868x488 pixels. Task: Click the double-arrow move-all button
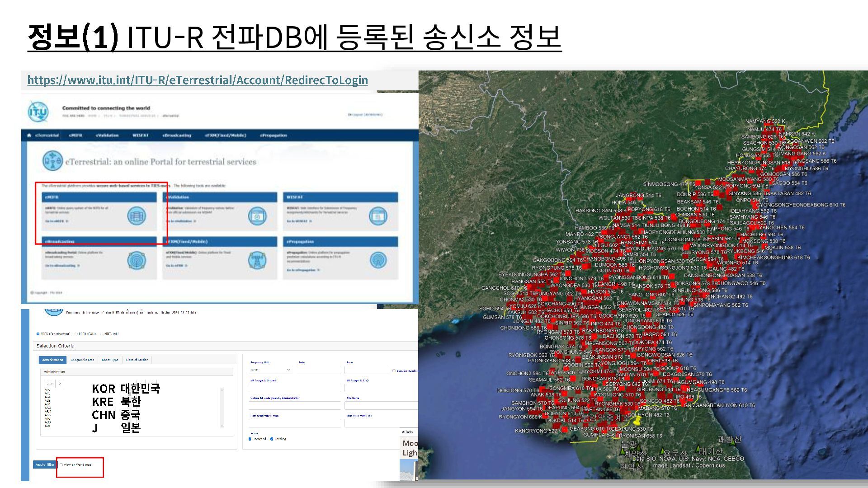[x=50, y=384]
